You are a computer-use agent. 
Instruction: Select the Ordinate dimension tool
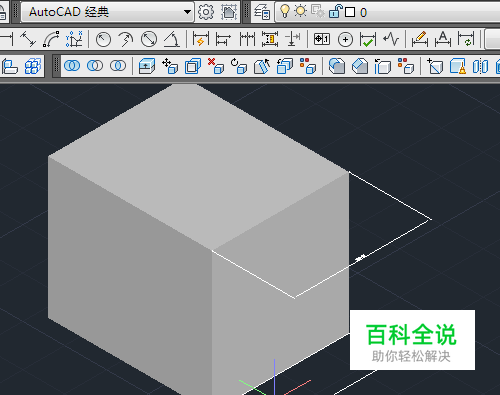[x=74, y=39]
